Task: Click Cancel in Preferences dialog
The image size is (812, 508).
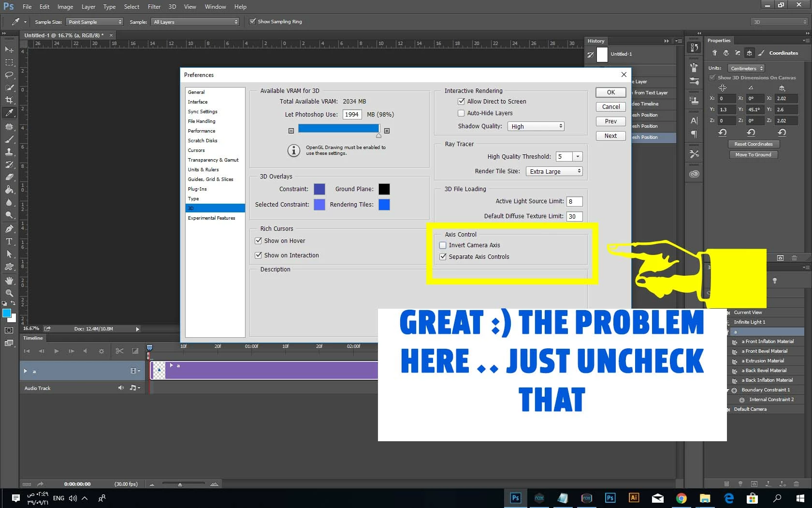Action: [611, 107]
